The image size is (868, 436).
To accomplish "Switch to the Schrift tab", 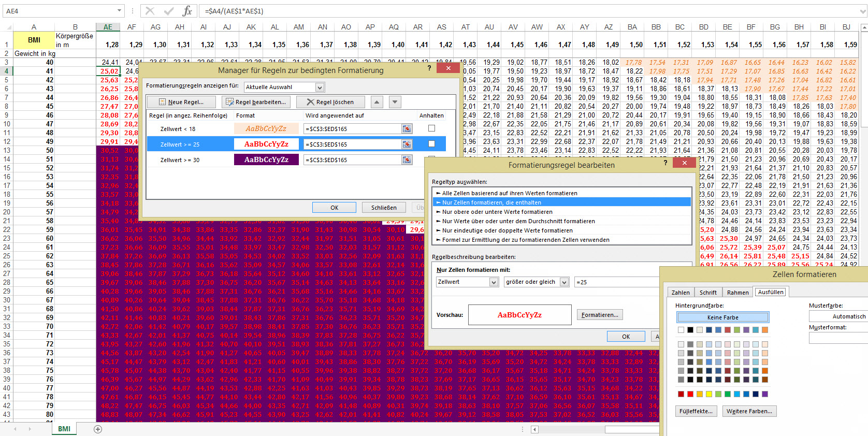I will (708, 293).
